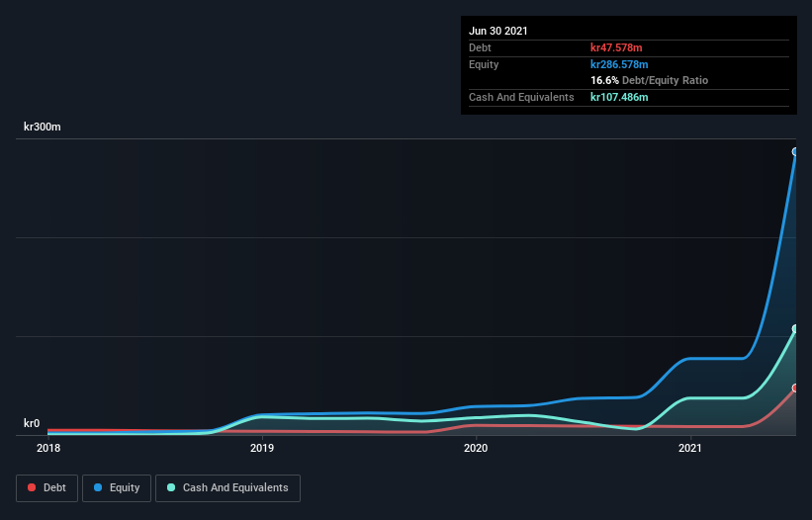Select the Equity data point at Jun 2021
Viewport: 812px width, 520px height.
795,151
